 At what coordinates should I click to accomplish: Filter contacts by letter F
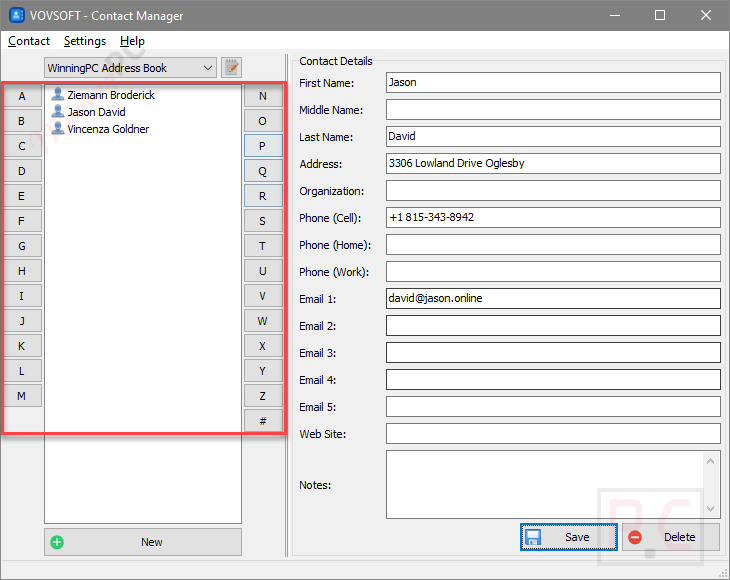pyautogui.click(x=22, y=221)
